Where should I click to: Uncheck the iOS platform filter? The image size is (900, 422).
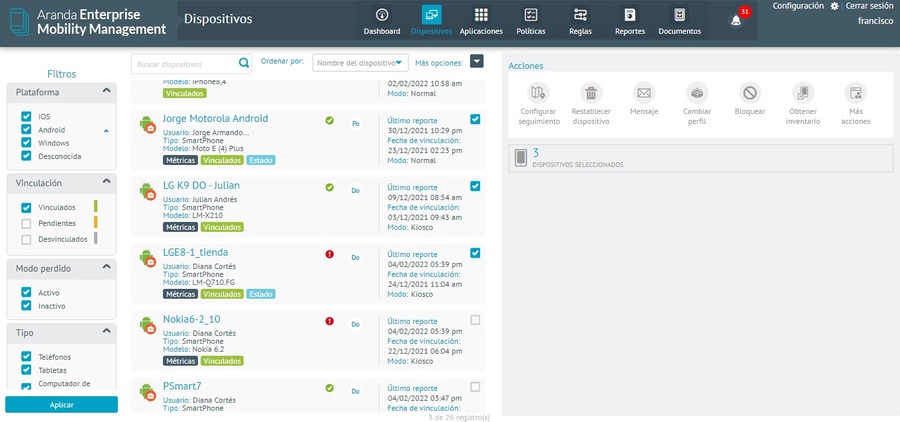coord(26,117)
